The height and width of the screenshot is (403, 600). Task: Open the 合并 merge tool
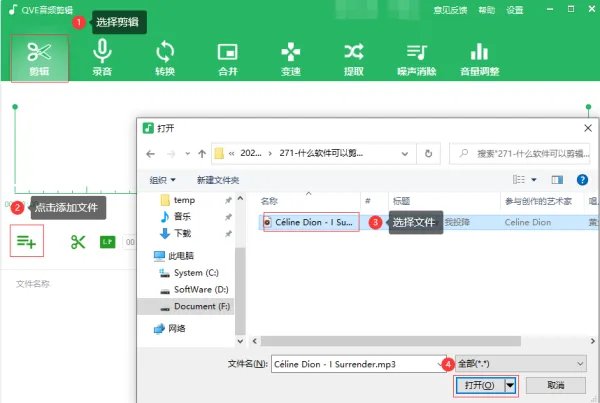pos(228,58)
